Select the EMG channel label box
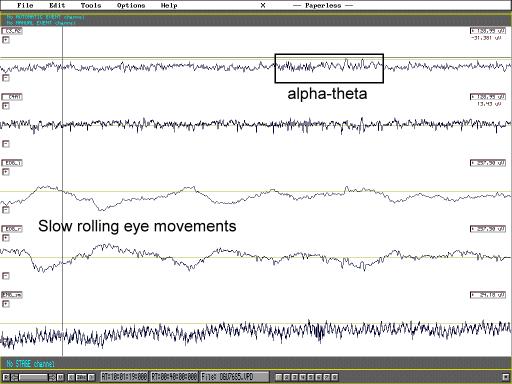512x384 pixels. 12,295
